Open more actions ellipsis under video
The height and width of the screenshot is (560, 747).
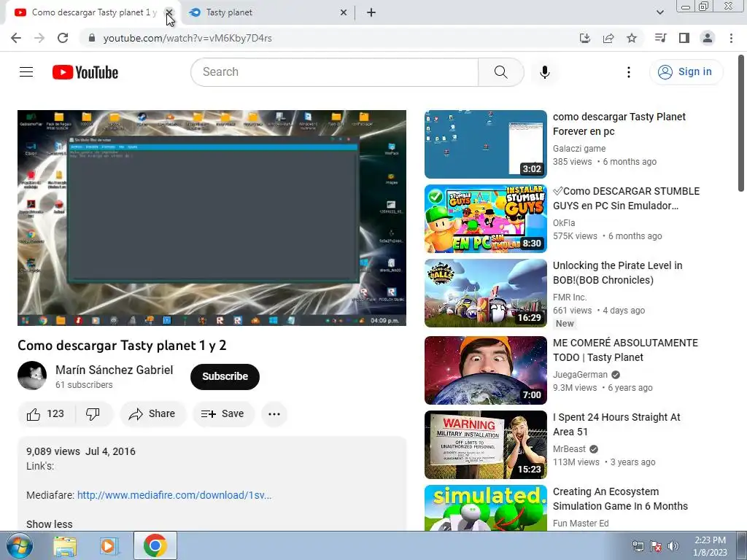[x=274, y=414]
